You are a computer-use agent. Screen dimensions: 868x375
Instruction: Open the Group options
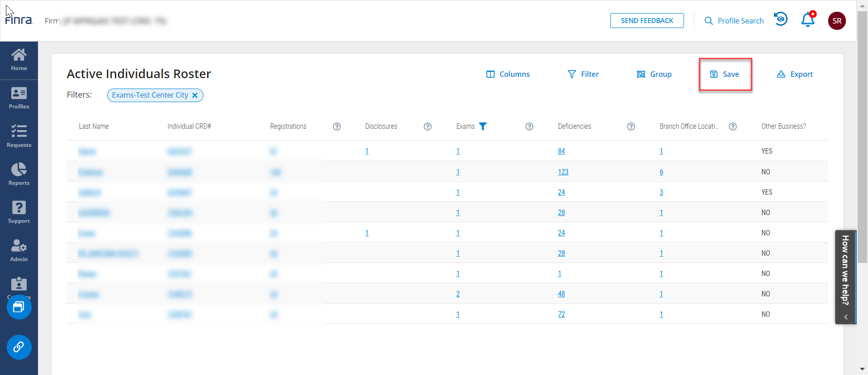[x=654, y=74]
